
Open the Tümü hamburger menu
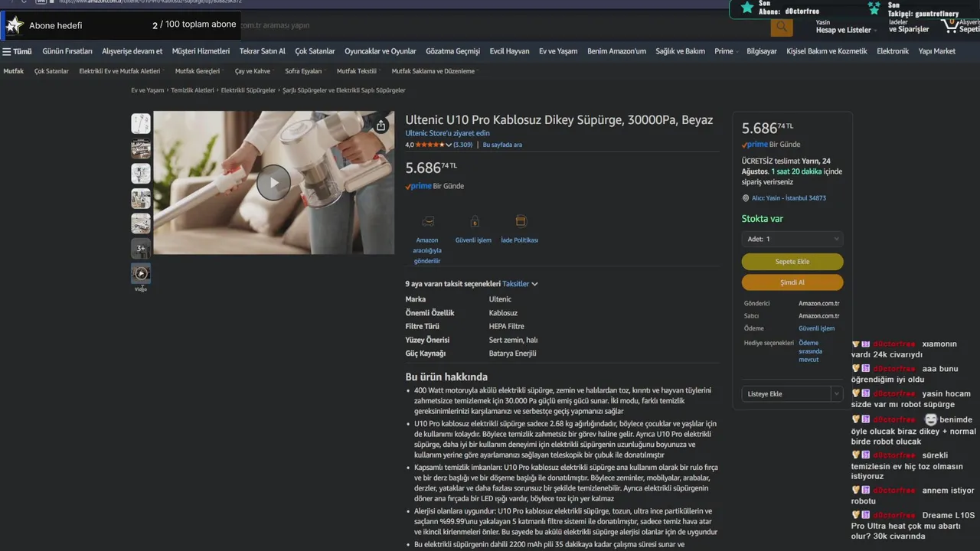tap(17, 51)
